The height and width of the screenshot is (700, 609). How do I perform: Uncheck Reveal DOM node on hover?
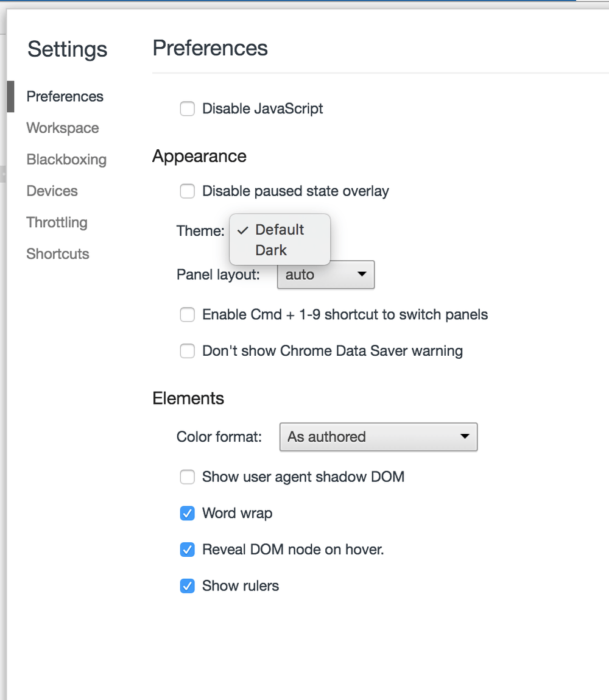[188, 550]
